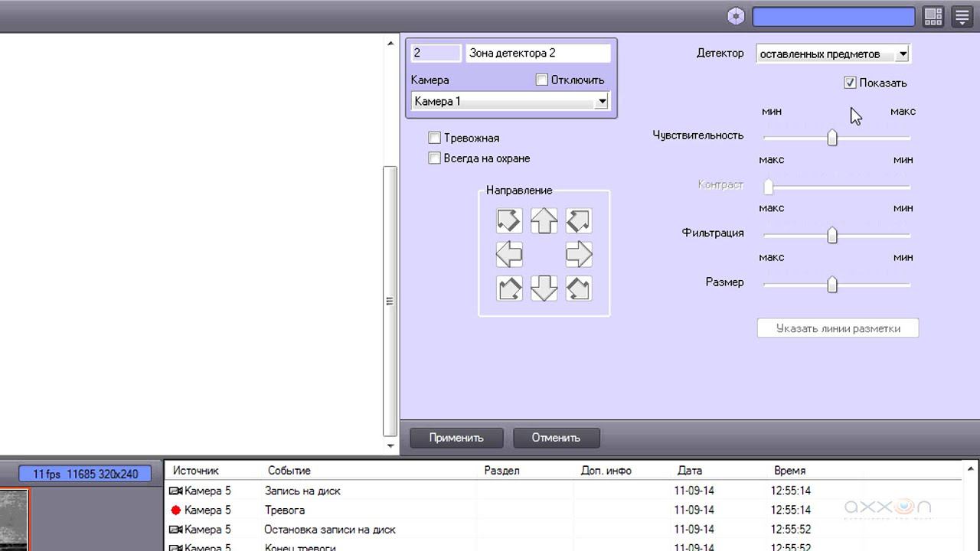Click the left panel scrollbar thumb
The image size is (980, 551).
(390, 301)
